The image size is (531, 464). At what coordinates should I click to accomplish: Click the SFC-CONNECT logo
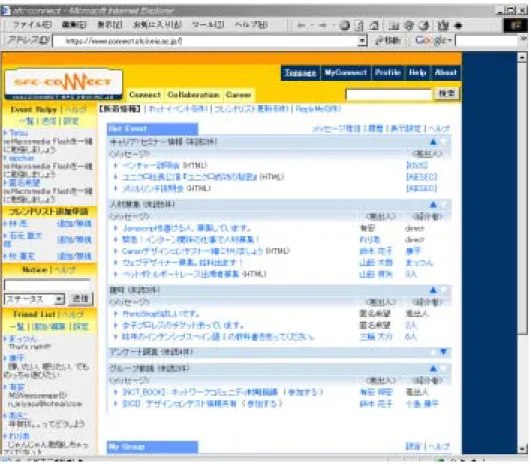(x=63, y=84)
